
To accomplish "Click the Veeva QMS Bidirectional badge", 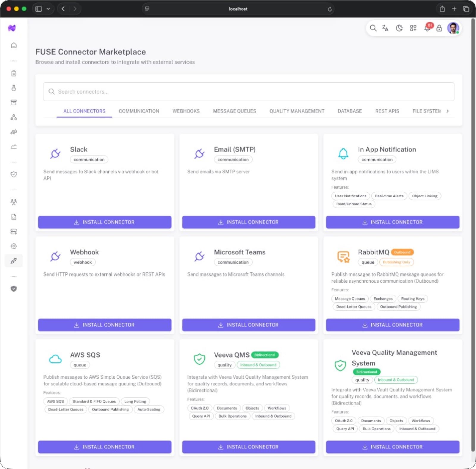I will coord(265,355).
